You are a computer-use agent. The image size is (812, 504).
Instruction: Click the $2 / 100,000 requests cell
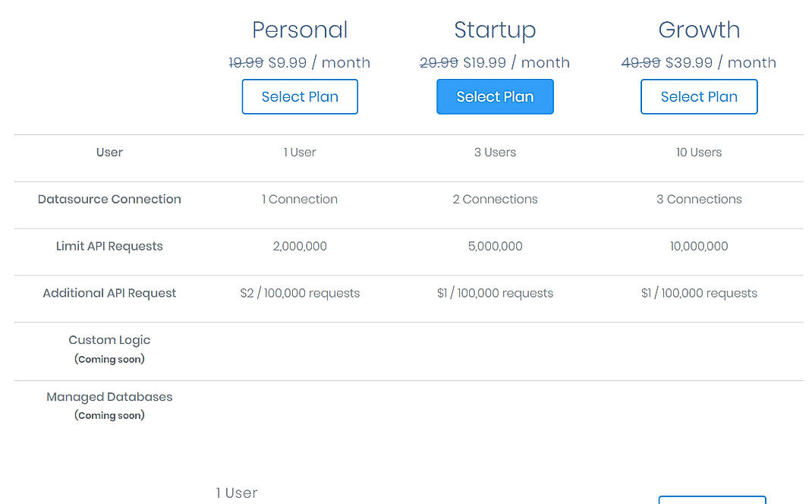pyautogui.click(x=299, y=292)
